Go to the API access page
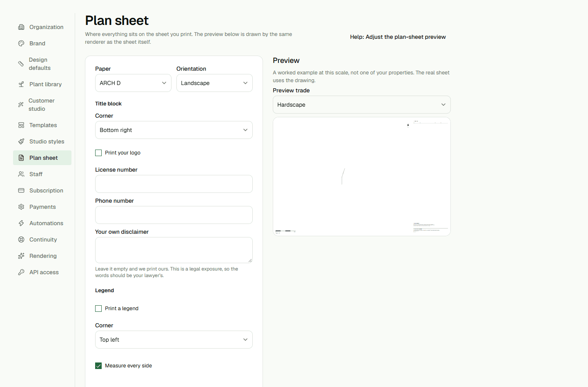 point(42,272)
